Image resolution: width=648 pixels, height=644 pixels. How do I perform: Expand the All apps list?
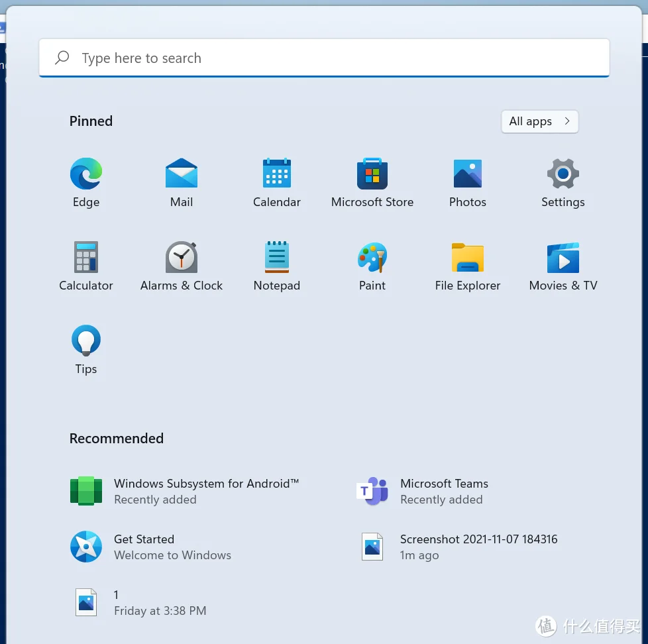point(539,121)
